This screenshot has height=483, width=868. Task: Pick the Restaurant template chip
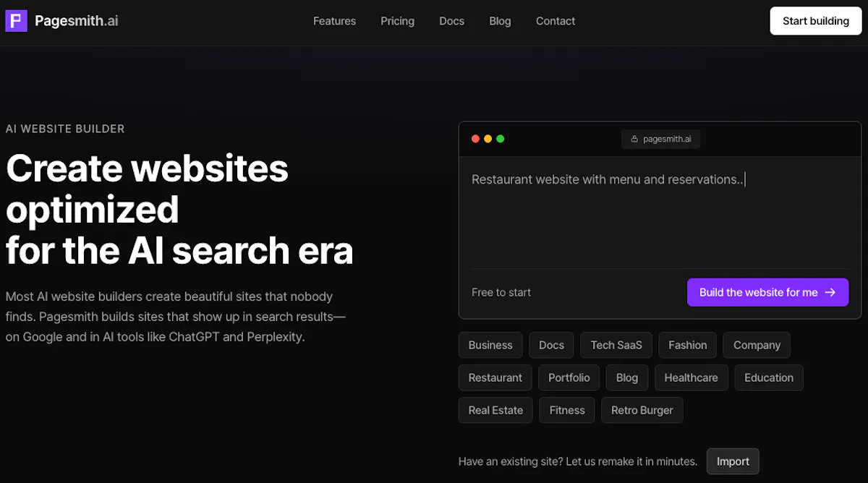495,377
